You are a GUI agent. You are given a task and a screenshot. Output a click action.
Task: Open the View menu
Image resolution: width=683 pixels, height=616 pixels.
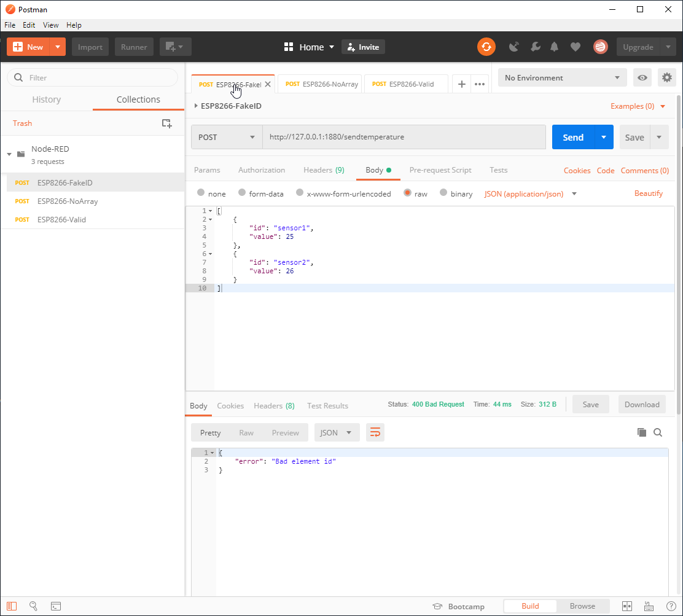pyautogui.click(x=50, y=25)
